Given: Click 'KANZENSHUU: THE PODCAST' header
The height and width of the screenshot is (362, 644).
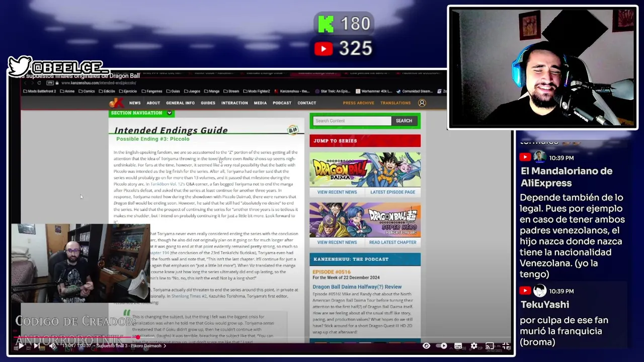Looking at the screenshot, I should 365,259.
